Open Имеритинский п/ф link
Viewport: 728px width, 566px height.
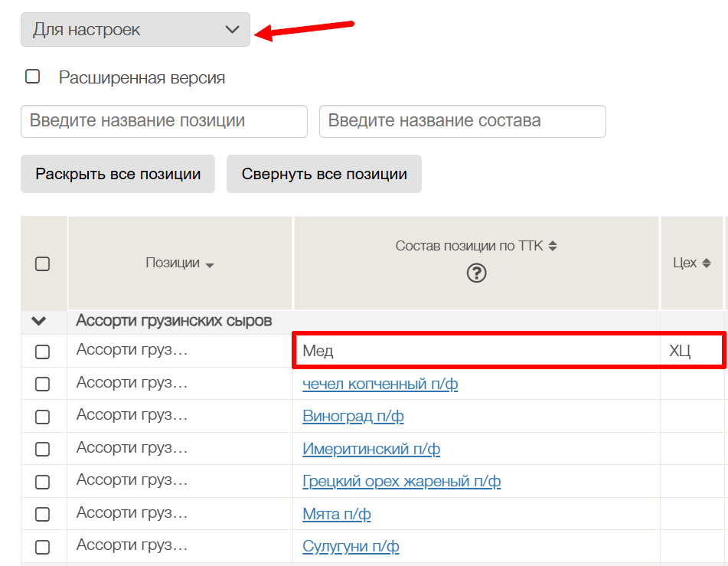pos(371,449)
